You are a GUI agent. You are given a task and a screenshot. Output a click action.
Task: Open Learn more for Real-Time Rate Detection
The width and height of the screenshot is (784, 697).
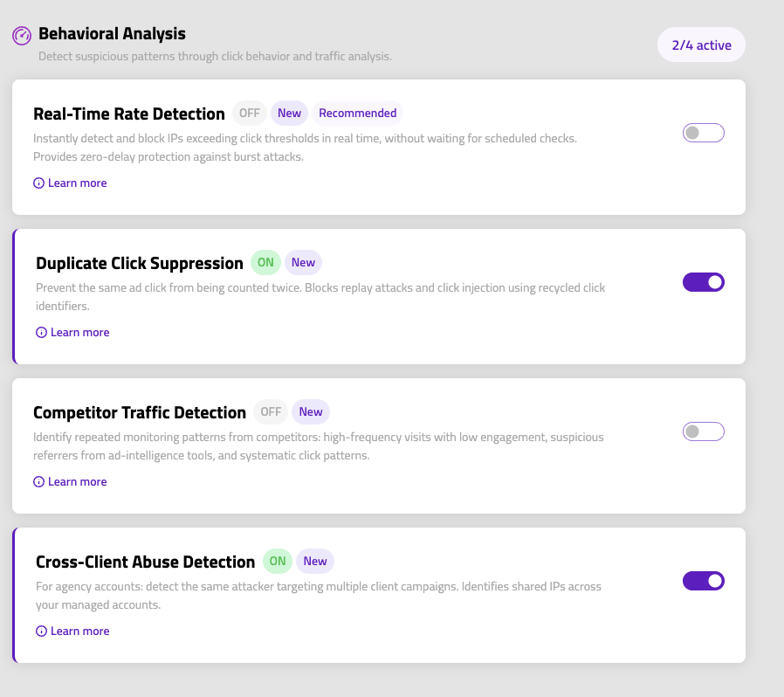(76, 183)
